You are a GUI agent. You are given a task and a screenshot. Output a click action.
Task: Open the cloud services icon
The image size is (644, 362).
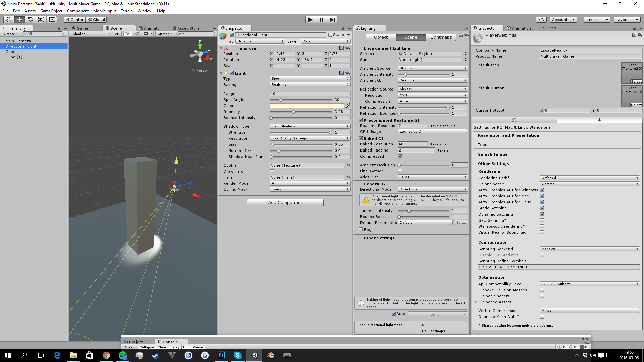541,20
